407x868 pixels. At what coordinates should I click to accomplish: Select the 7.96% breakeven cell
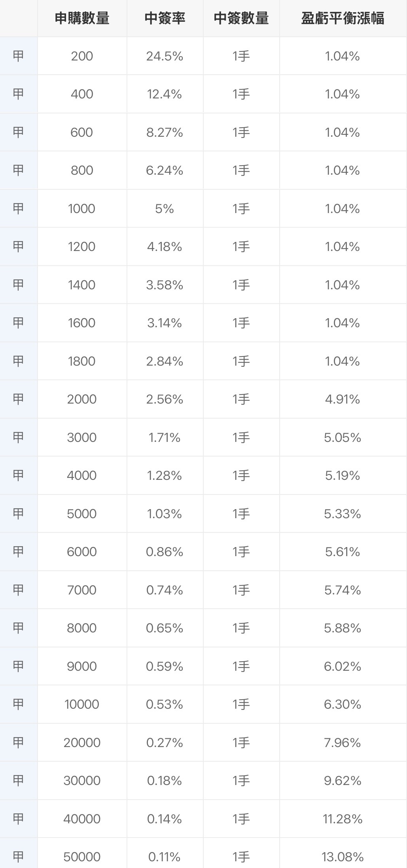click(343, 742)
